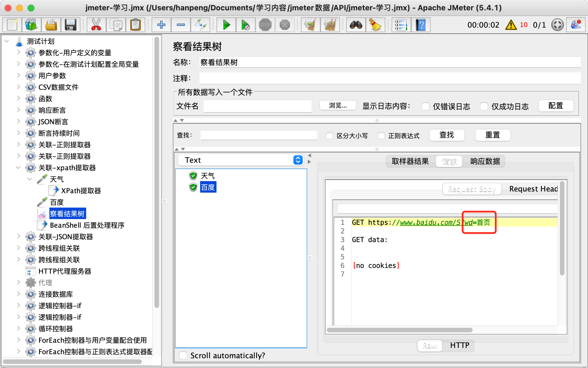Enable the 仅错误日志 checkbox
Screen dimensions: 588x368
coord(425,107)
